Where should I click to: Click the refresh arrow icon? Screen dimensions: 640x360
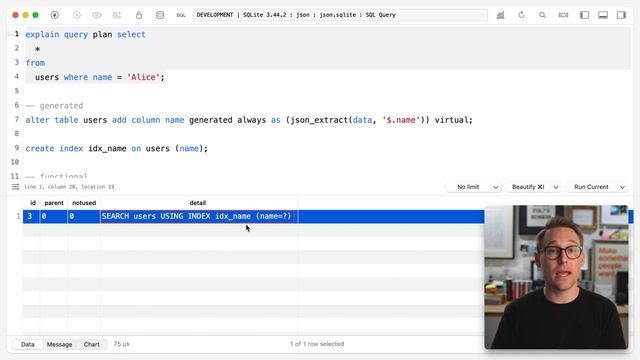[x=521, y=15]
